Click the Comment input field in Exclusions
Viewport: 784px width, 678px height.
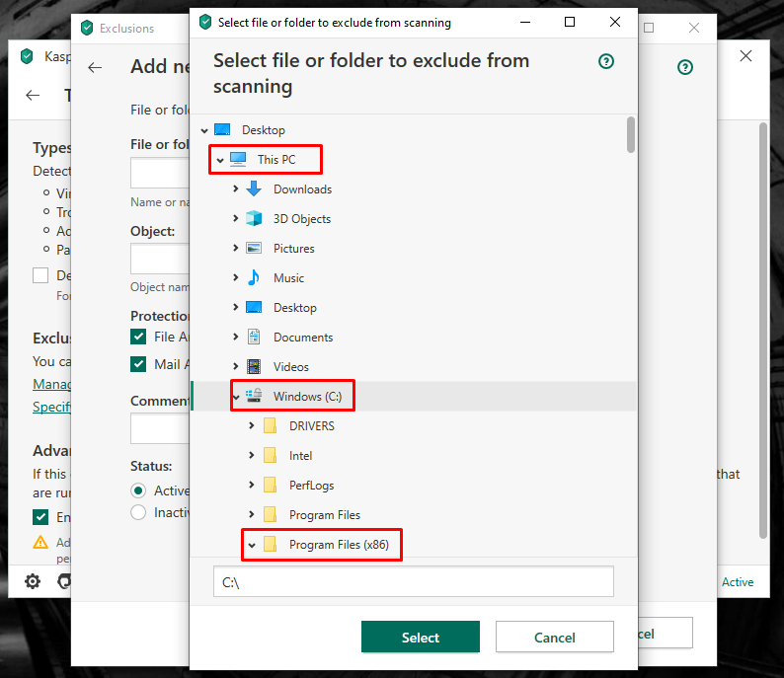[x=160, y=428]
